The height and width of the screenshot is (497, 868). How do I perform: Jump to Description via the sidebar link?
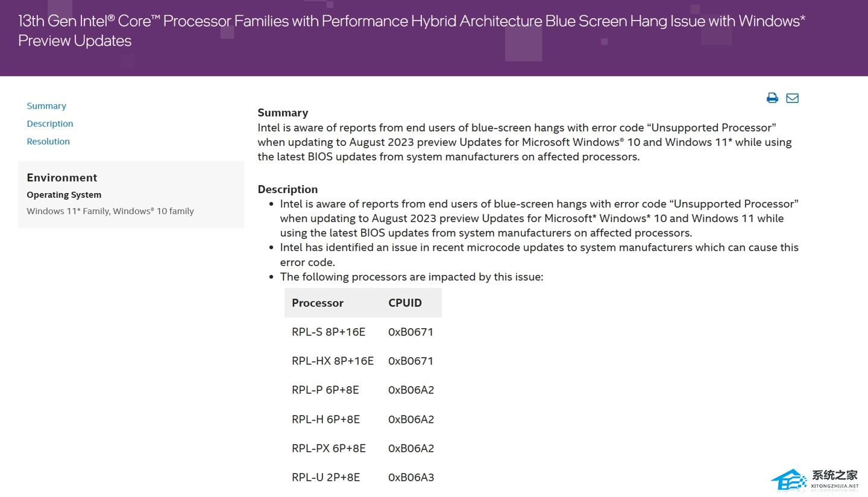[x=50, y=124]
